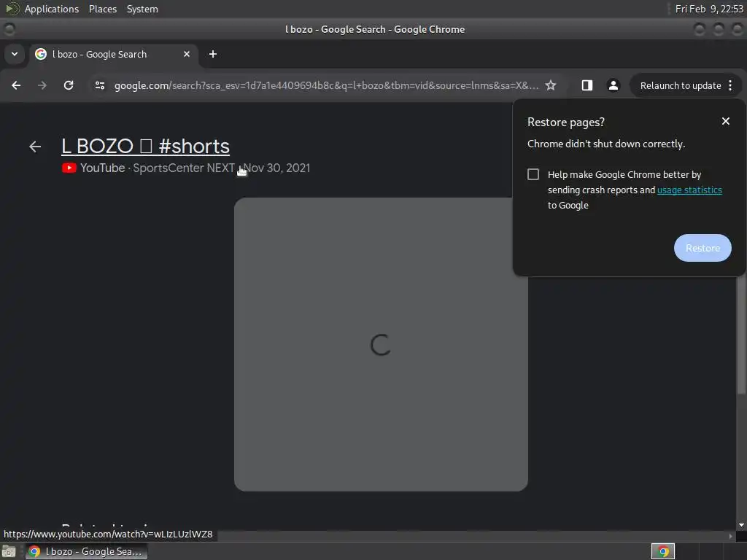Click the window menu button in title bar
Viewport: 747px width, 560px height.
9,29
